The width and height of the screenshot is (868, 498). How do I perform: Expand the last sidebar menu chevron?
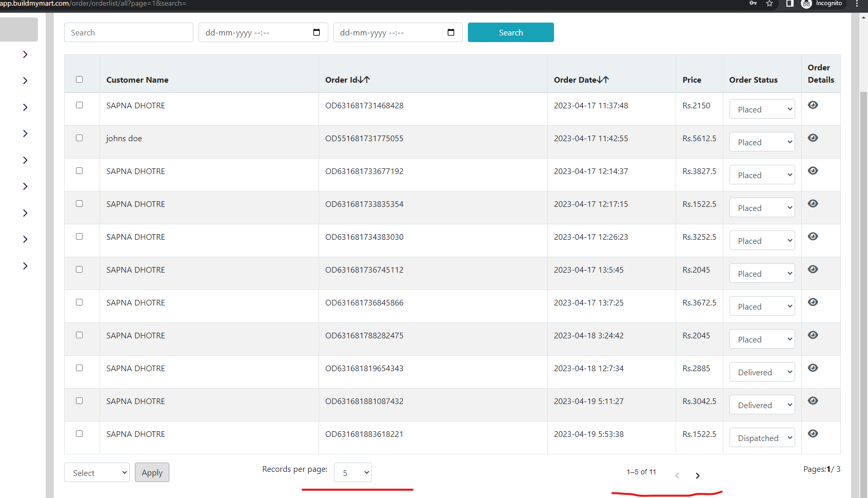(25, 266)
